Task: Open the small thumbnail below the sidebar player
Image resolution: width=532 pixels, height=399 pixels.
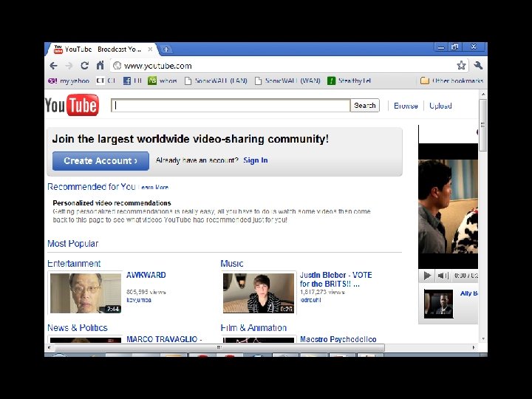Action: tap(438, 304)
